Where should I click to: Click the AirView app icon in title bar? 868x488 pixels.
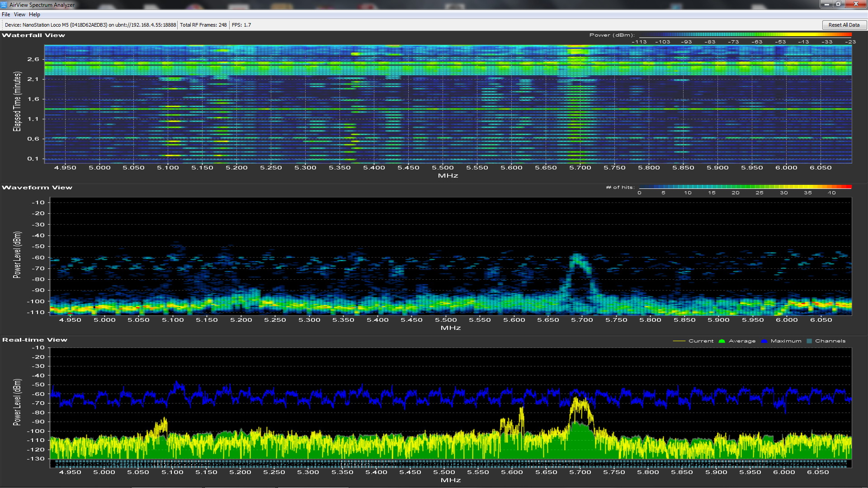[4, 5]
